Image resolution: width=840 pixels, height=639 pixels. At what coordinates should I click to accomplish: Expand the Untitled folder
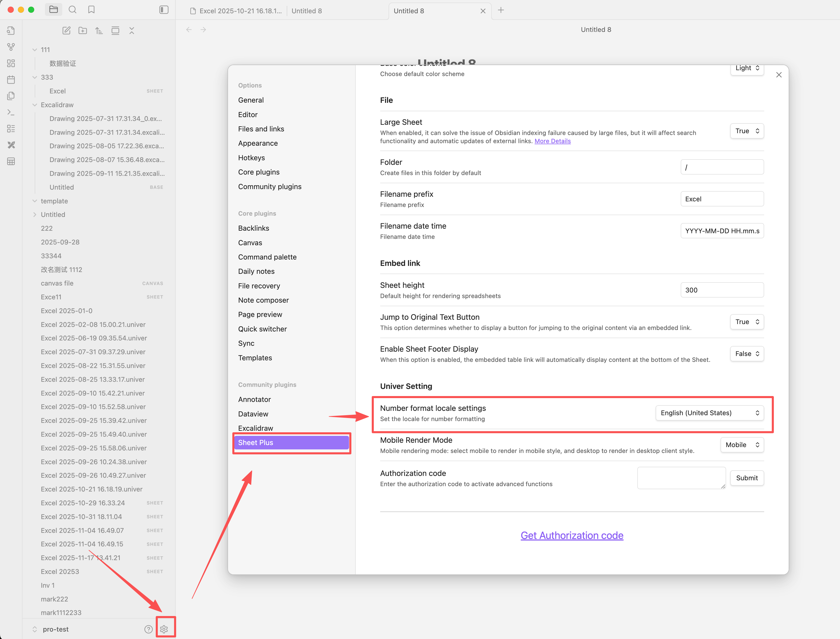(35, 215)
